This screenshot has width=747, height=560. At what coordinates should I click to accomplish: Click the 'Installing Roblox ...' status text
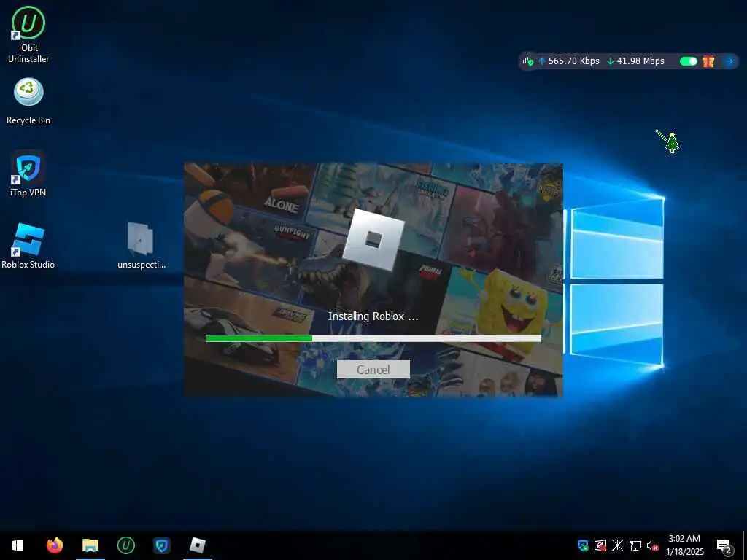[373, 316]
